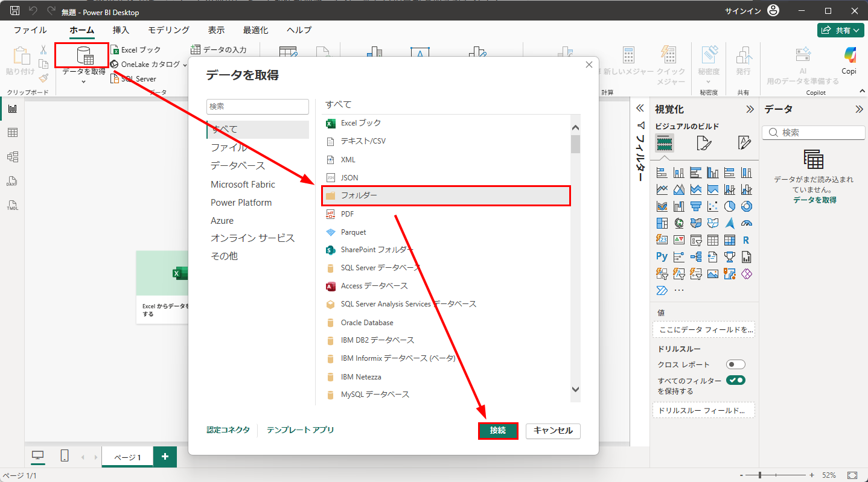The width and height of the screenshot is (868, 482).
Task: Click the キャンセル button
Action: 554,431
